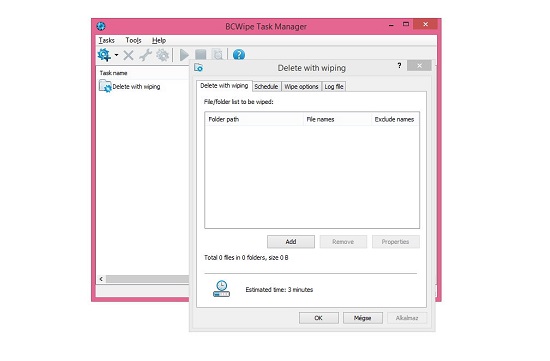The image size is (550, 361).
Task: Click the estimated time clock icon
Action: pos(221,289)
